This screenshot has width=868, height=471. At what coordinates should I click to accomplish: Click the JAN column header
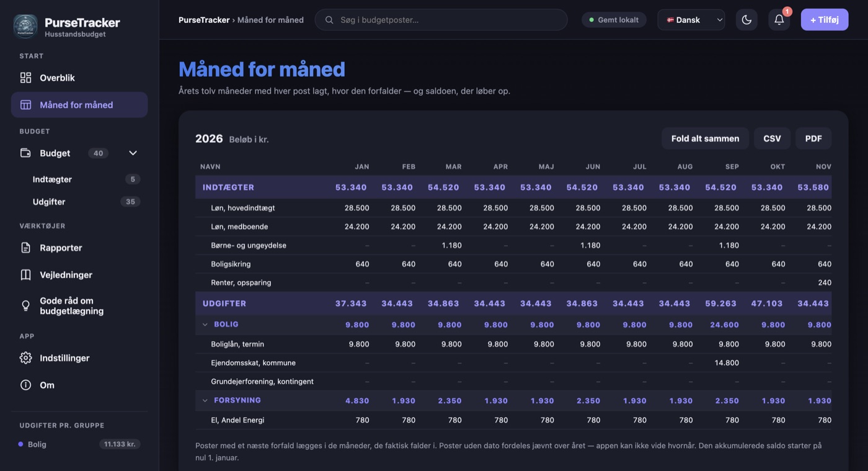click(x=362, y=167)
